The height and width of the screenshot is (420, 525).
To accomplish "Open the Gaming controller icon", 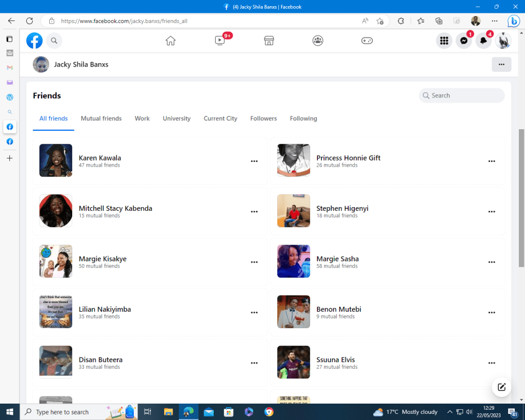I will (367, 41).
